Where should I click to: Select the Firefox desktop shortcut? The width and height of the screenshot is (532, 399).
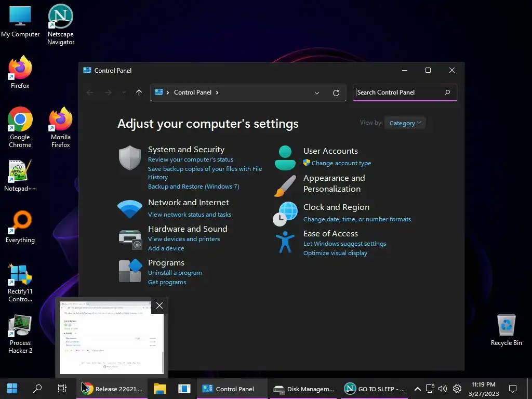click(20, 72)
